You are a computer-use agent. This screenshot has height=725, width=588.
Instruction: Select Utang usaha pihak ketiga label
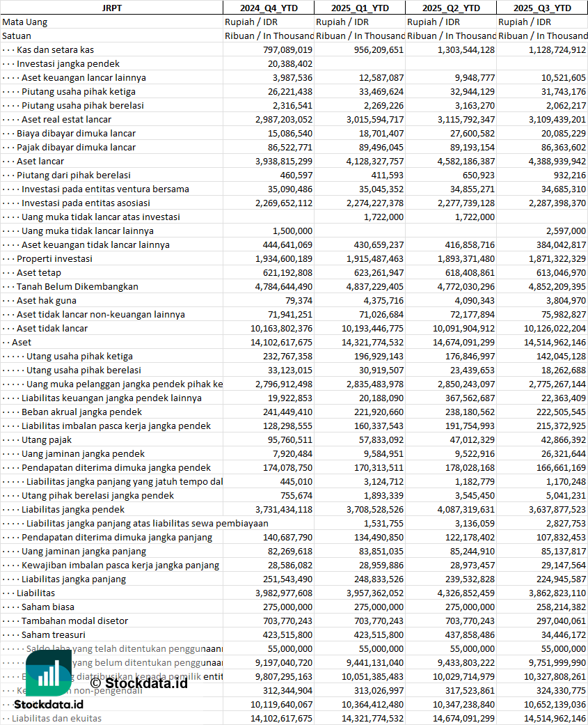click(79, 356)
